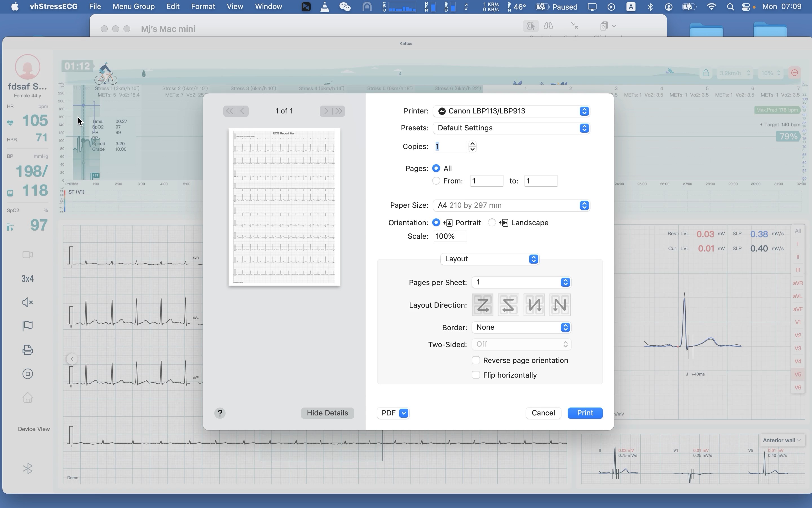Click the Print button

[x=585, y=413]
